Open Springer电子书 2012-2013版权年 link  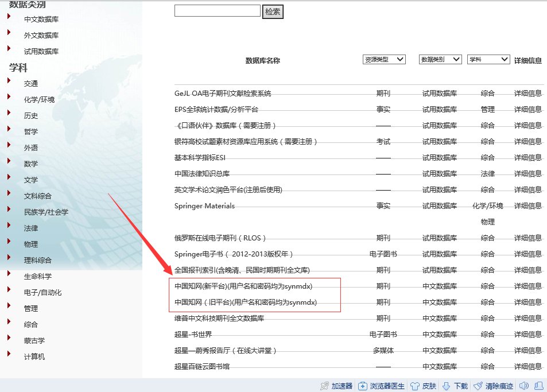(234, 254)
